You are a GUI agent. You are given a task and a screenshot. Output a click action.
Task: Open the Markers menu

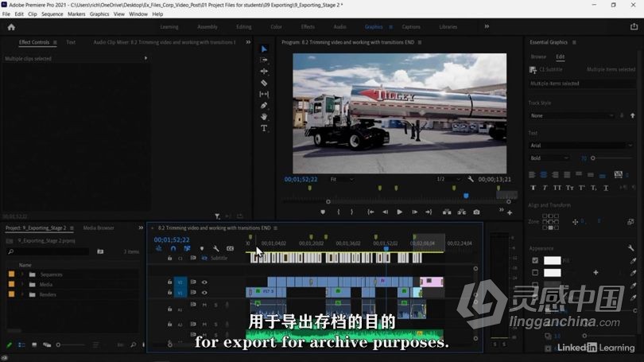click(x=76, y=14)
